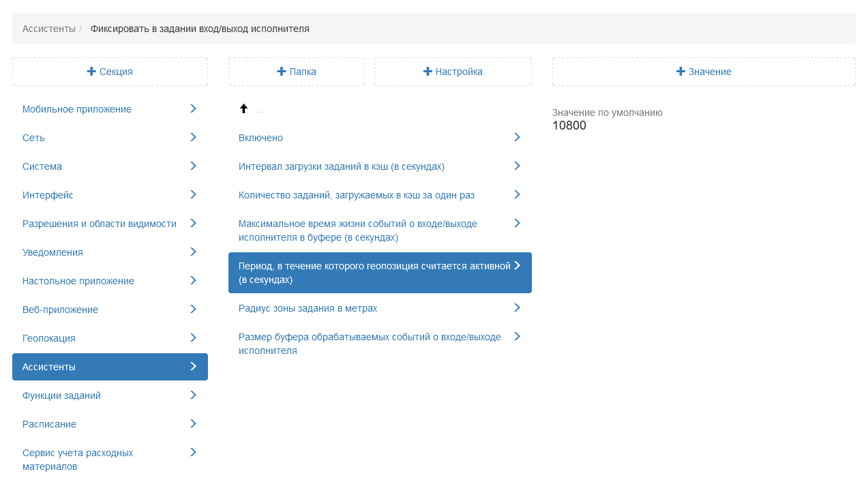
Task: Click the plus icon on Секция button
Action: click(x=91, y=72)
